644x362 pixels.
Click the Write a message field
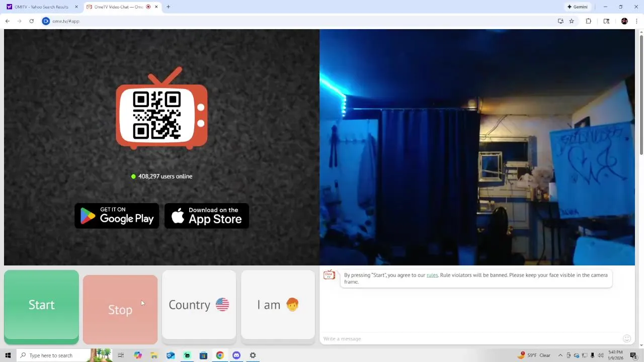[470, 338]
